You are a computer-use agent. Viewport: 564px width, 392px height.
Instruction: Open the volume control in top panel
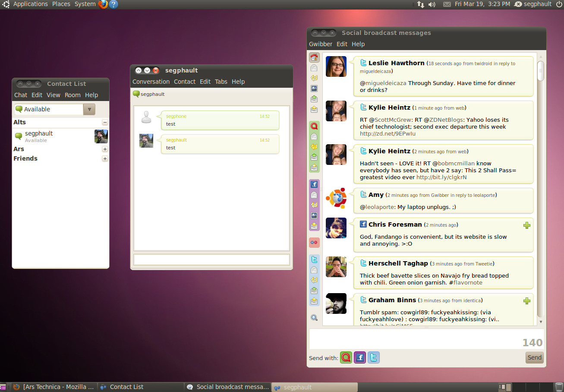pos(432,4)
